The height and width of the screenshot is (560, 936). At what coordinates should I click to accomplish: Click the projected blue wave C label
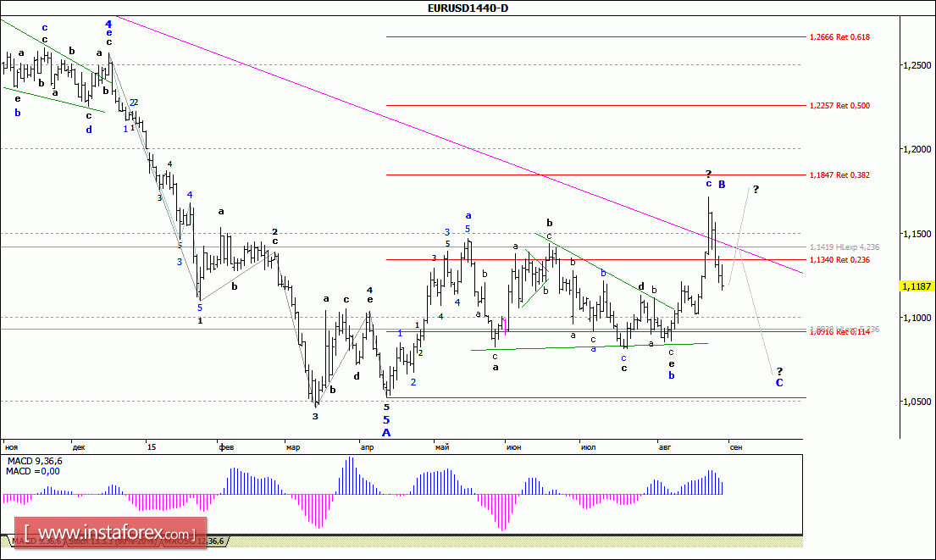pos(779,383)
